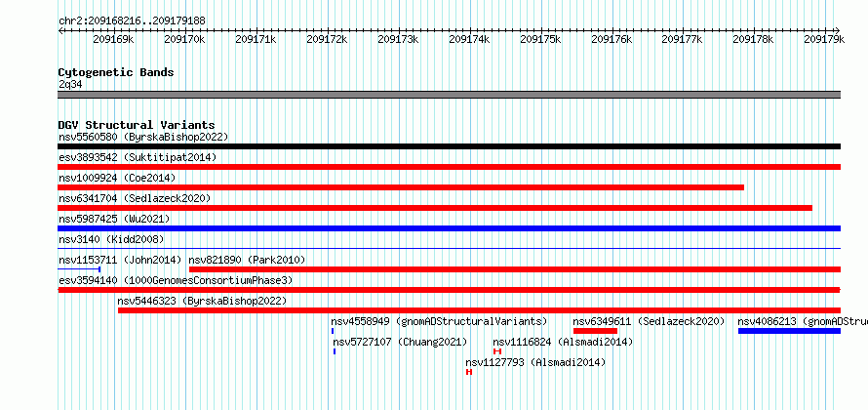This screenshot has height=410, width=868.
Task: Select the tiny blue nsv5727107 marker
Action: coord(335,351)
